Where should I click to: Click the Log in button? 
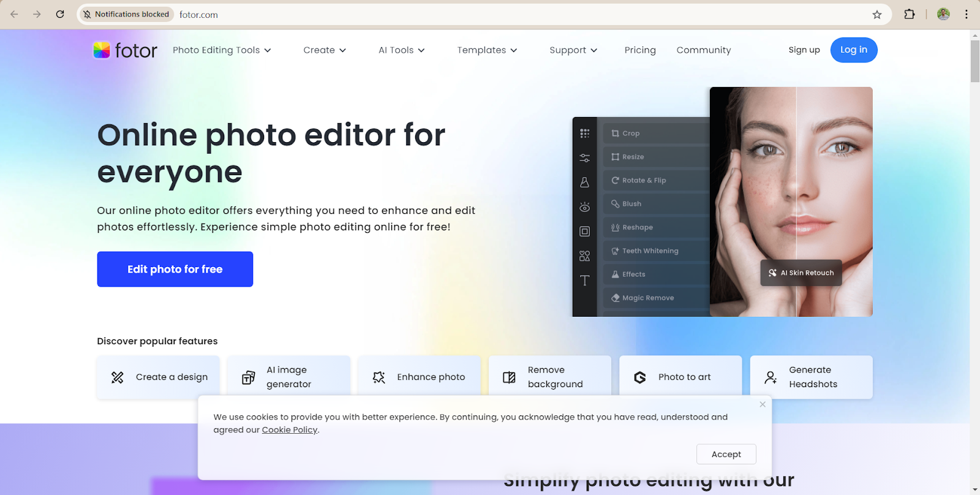pos(854,50)
